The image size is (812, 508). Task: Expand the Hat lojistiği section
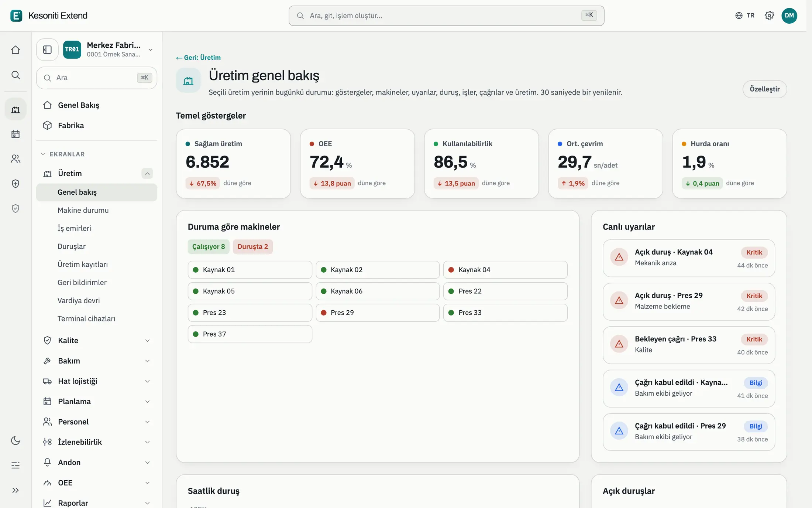pos(97,381)
